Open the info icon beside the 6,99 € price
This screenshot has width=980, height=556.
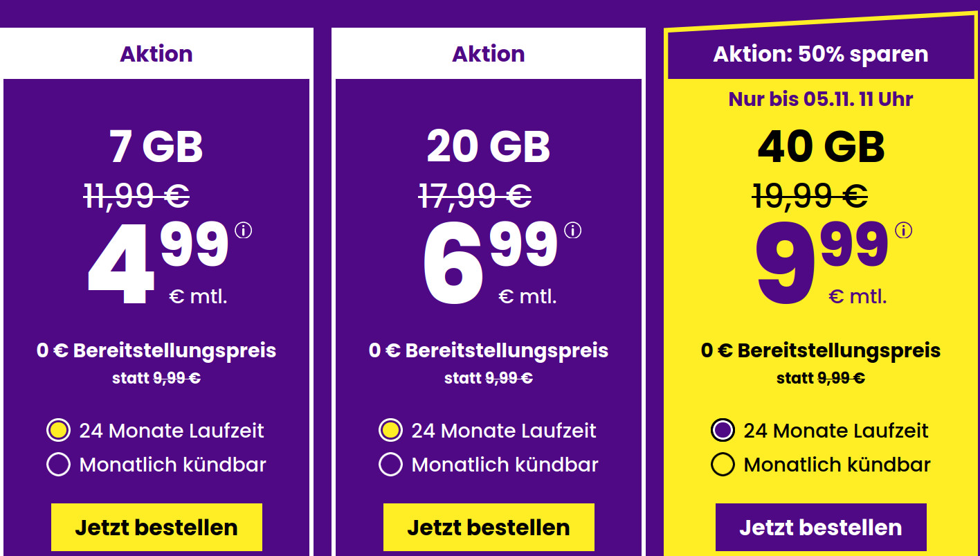[x=572, y=229]
